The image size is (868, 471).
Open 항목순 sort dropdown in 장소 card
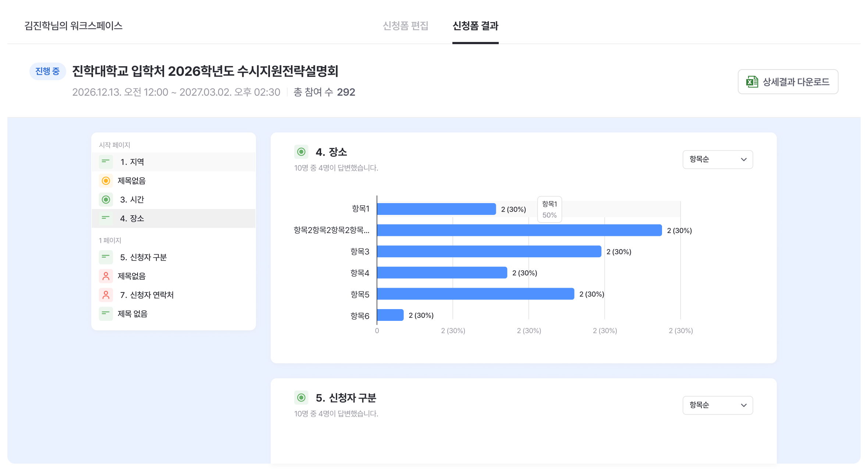[x=717, y=159]
